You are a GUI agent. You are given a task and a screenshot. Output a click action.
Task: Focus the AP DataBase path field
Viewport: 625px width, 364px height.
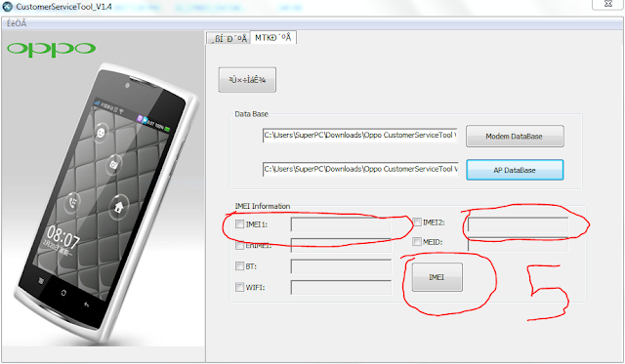tap(360, 169)
